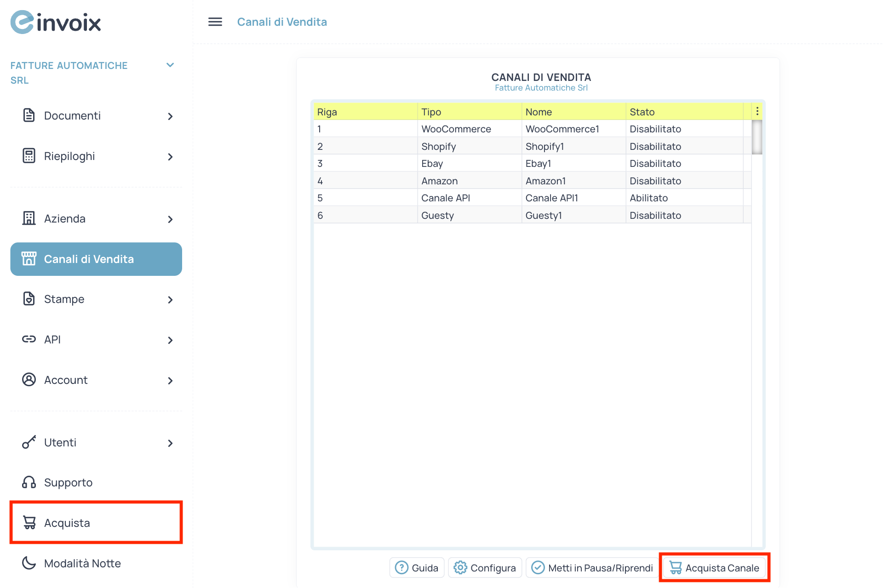Click the invoix logo
The height and width of the screenshot is (588, 883).
point(56,22)
